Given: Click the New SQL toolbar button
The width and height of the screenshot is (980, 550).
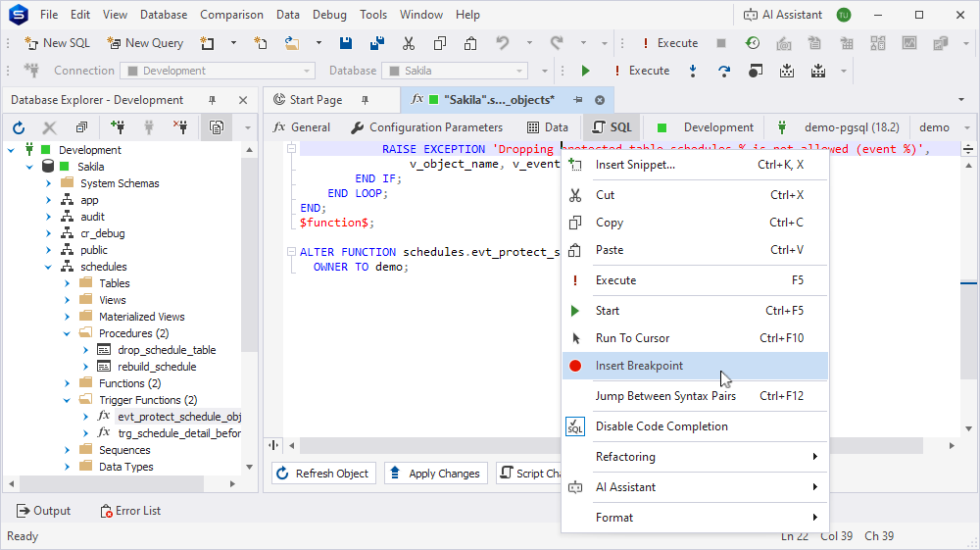Looking at the screenshot, I should coord(57,43).
